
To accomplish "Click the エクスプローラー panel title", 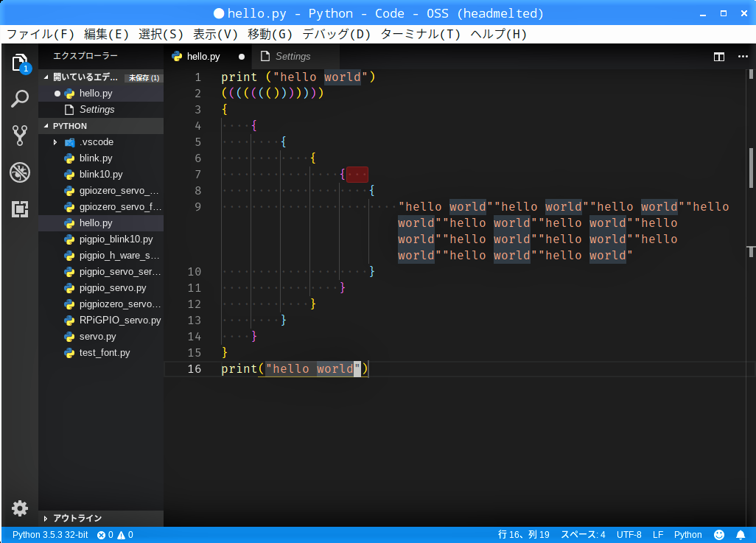I will (85, 56).
